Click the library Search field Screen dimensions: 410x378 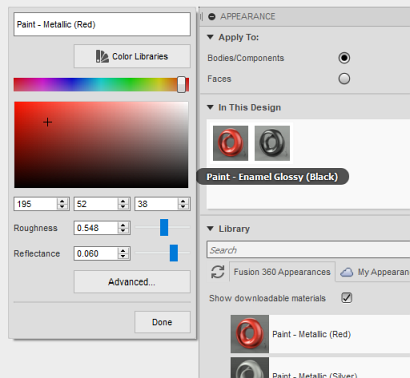[x=308, y=250]
